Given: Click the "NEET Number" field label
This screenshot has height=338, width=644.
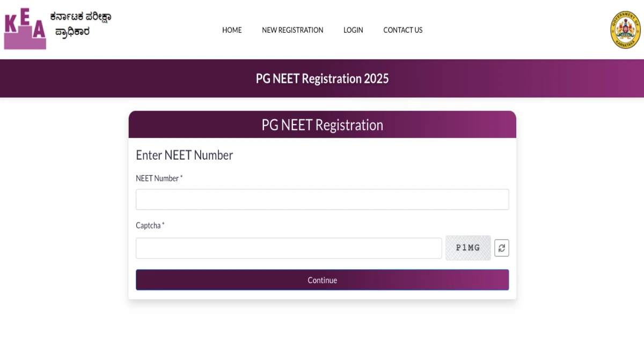Looking at the screenshot, I should 157,178.
